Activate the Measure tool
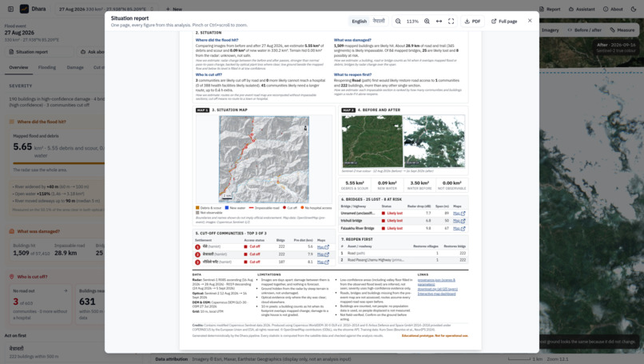Image resolution: width=644 pixels, height=364 pixels. (622, 30)
